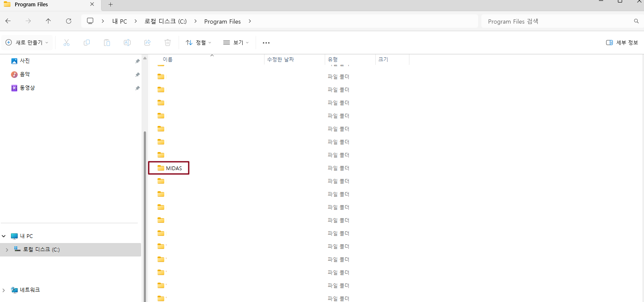Open the 정렬 sort dropdown
This screenshot has width=644, height=302.
[199, 43]
